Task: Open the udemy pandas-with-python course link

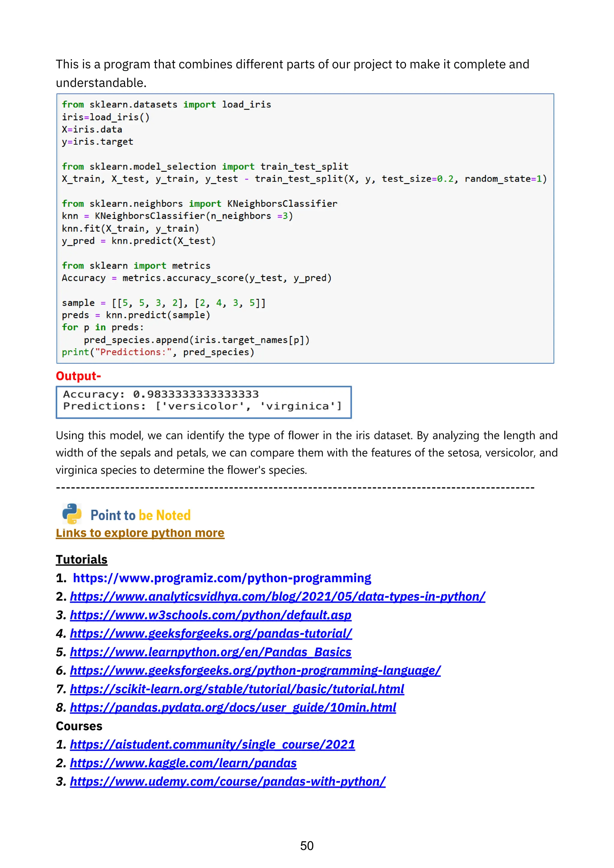Action: (x=228, y=782)
